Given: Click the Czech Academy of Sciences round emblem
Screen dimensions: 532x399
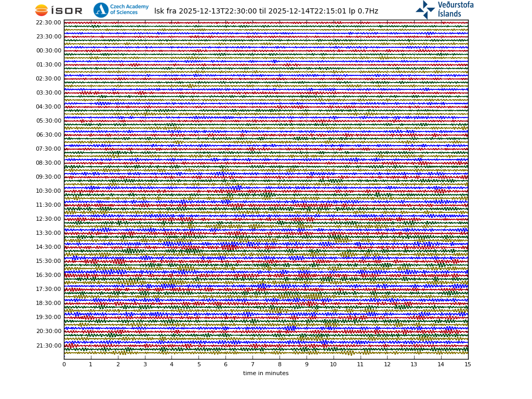Looking at the screenshot, I should tap(101, 10).
